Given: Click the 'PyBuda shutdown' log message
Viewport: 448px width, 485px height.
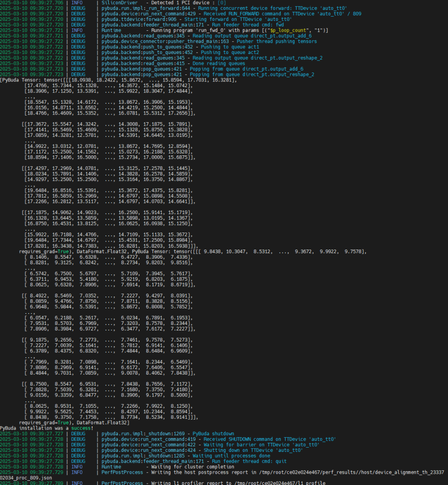Looking at the screenshot, I should pos(213,433).
